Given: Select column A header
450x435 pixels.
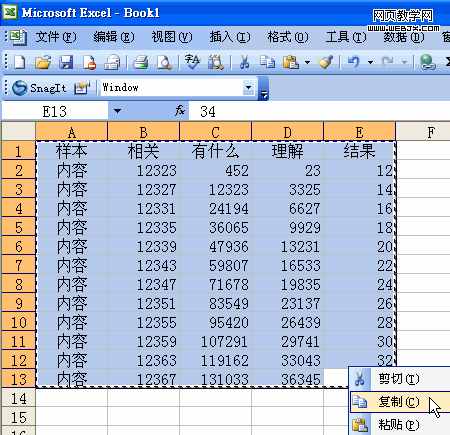Looking at the screenshot, I should [x=72, y=132].
